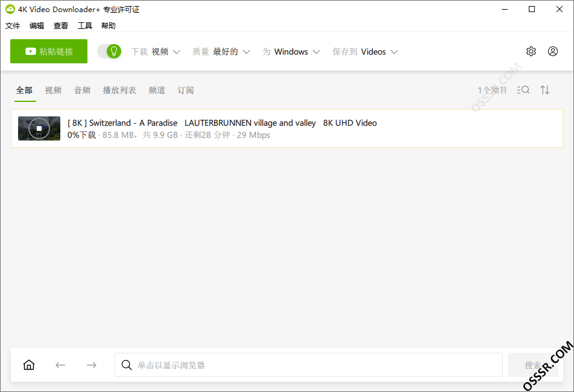
Task: Open the 帮助 menu
Action: (x=109, y=25)
